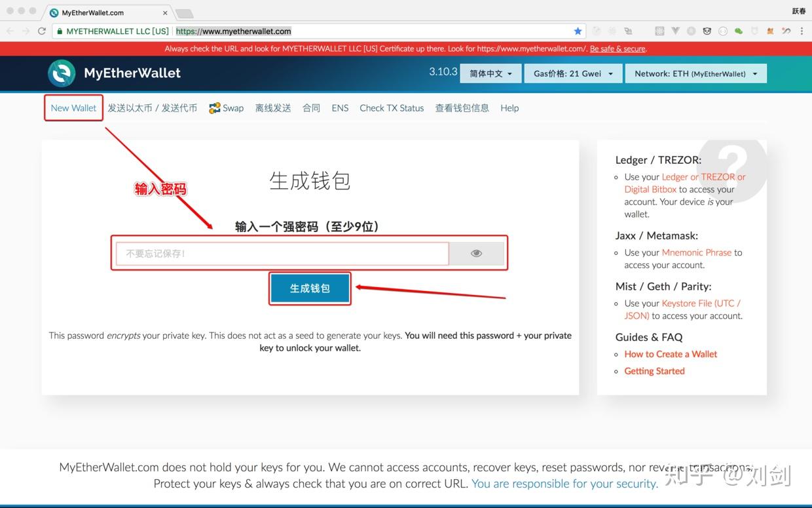This screenshot has height=508, width=812.
Task: Click the password input field
Action: pyautogui.click(x=282, y=253)
